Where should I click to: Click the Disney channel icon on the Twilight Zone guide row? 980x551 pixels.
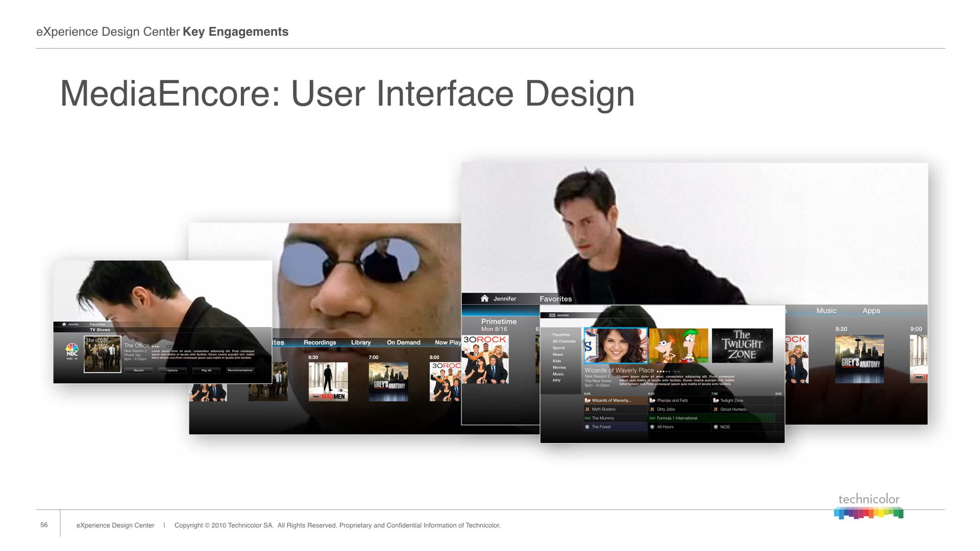pyautogui.click(x=716, y=400)
